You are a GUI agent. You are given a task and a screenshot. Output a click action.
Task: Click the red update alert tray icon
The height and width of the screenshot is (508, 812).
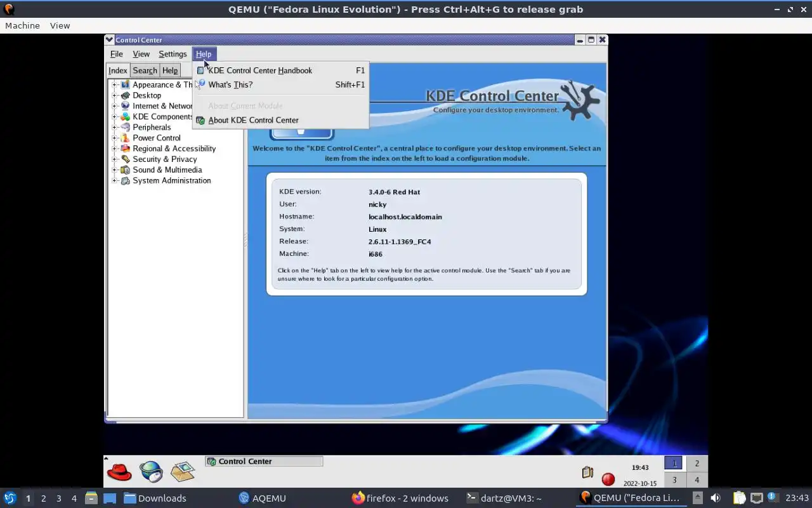pyautogui.click(x=608, y=479)
